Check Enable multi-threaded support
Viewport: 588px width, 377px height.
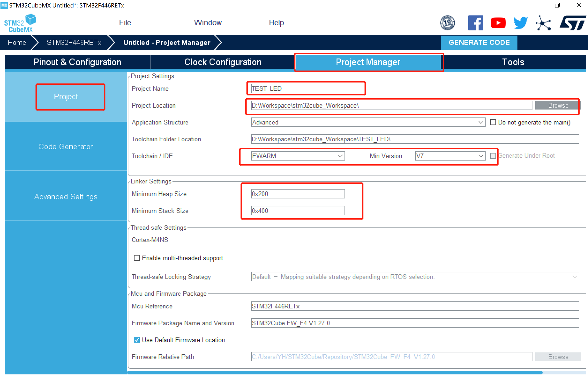click(x=137, y=258)
